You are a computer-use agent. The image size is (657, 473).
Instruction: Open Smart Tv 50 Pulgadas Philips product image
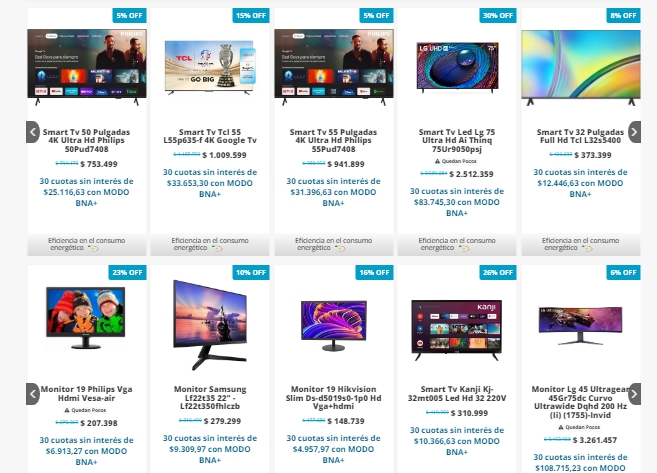pyautogui.click(x=87, y=67)
